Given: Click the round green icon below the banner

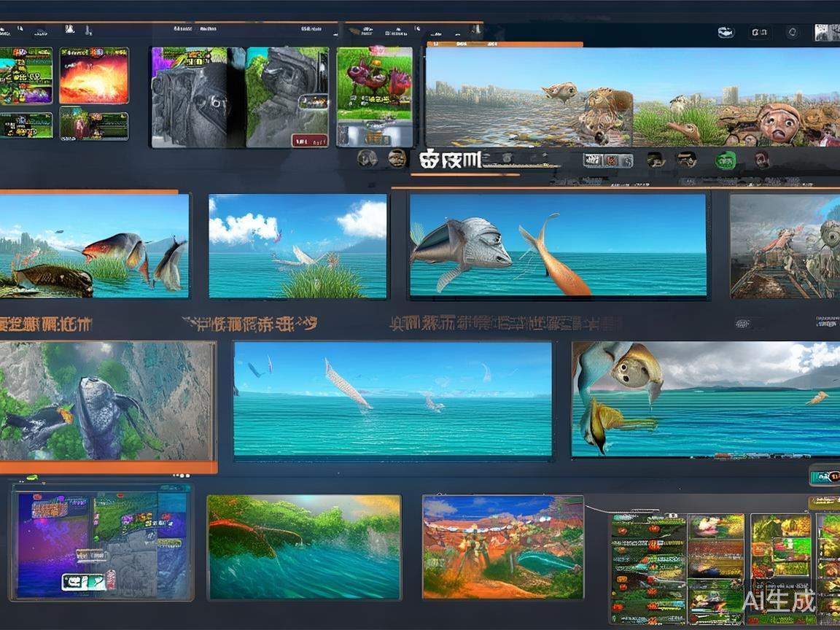Looking at the screenshot, I should coord(725,160).
